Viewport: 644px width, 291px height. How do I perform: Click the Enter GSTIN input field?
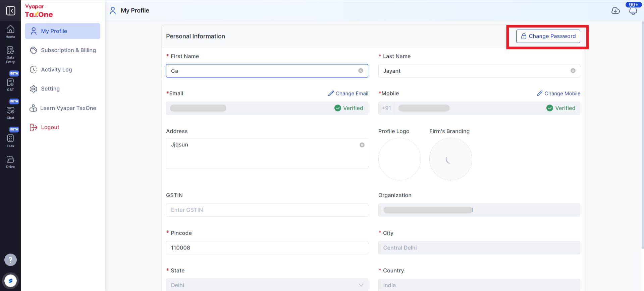tap(267, 210)
